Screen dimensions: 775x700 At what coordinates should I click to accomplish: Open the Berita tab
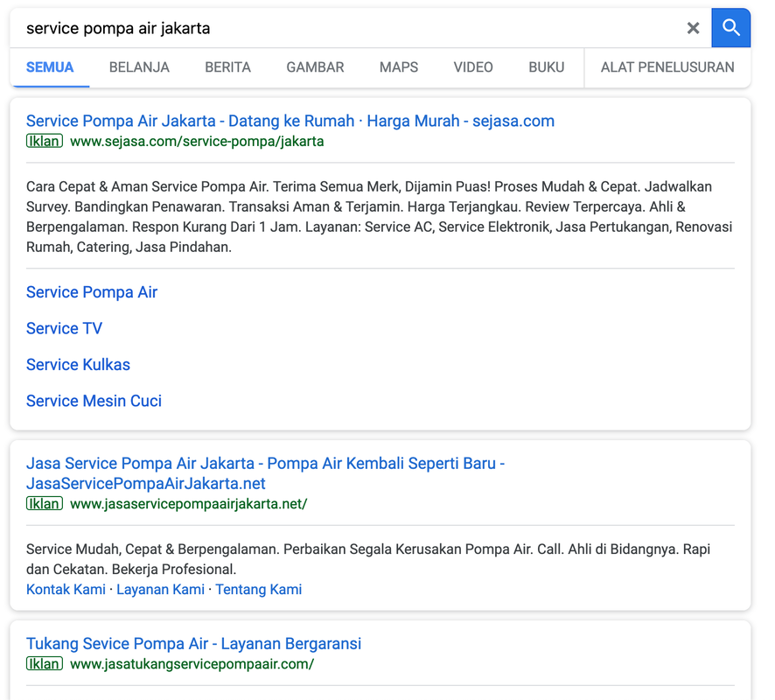point(227,67)
